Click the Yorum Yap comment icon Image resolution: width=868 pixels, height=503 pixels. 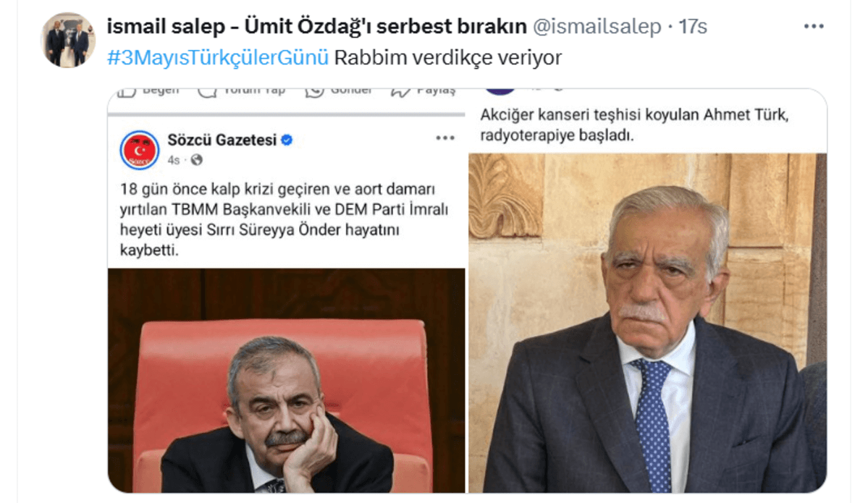207,92
